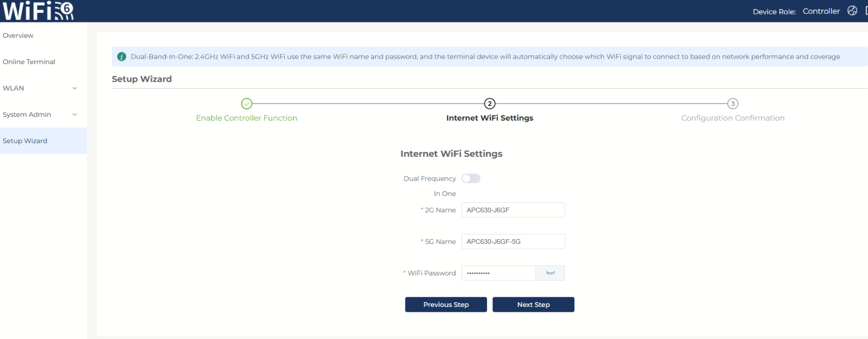Click the step 2 circle icon
The width and height of the screenshot is (868, 339).
pyautogui.click(x=489, y=104)
